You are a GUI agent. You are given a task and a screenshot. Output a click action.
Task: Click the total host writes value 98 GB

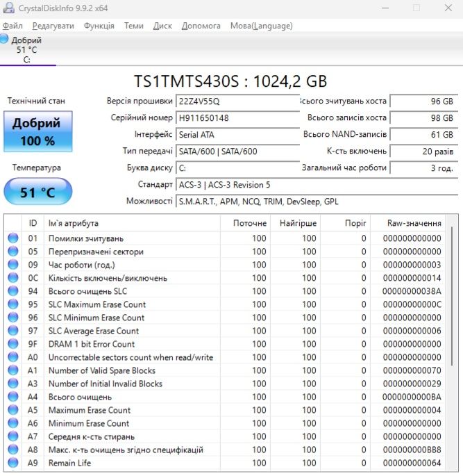click(x=424, y=118)
